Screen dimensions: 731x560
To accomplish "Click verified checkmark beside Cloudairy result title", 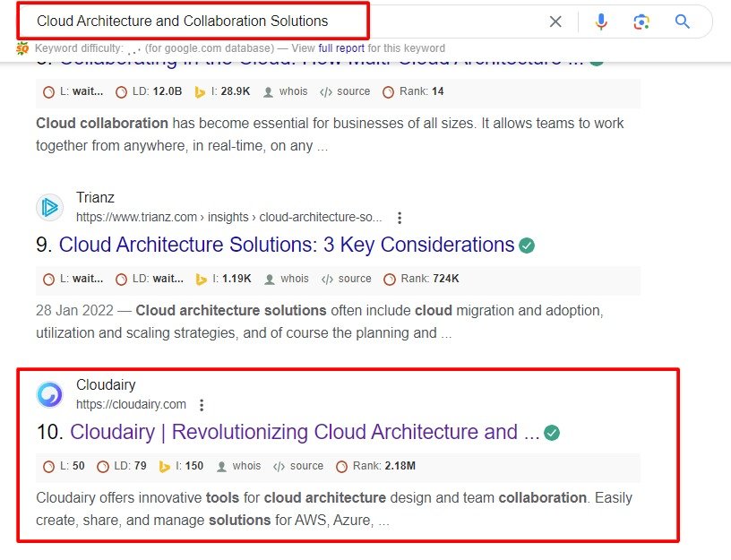I will pos(552,433).
